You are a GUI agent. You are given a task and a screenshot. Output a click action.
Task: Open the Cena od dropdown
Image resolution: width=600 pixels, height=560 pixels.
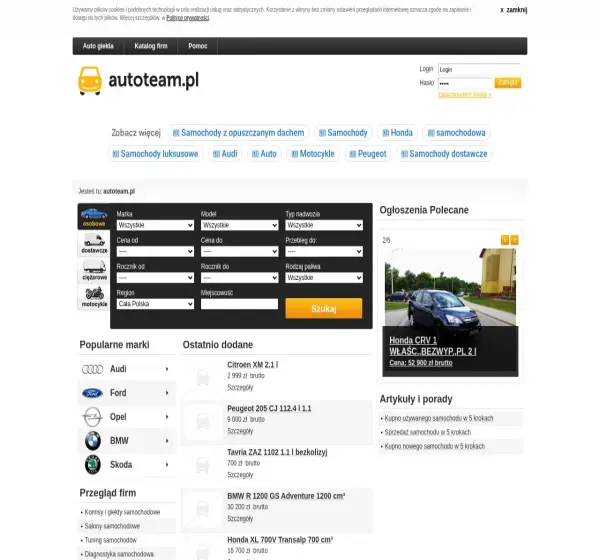tap(155, 251)
